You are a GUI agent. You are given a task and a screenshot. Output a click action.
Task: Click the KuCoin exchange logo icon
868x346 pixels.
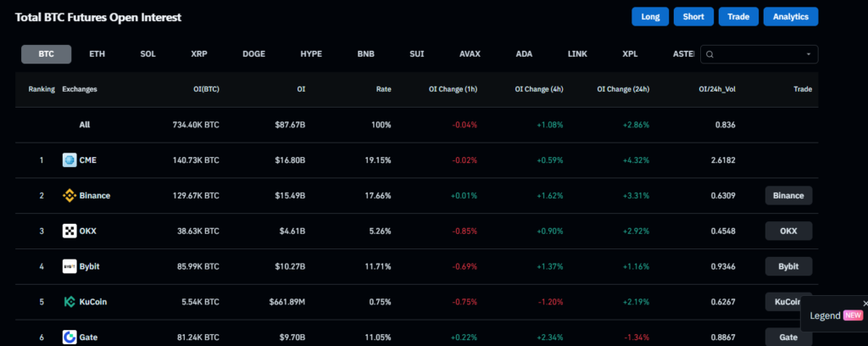pyautogui.click(x=70, y=302)
